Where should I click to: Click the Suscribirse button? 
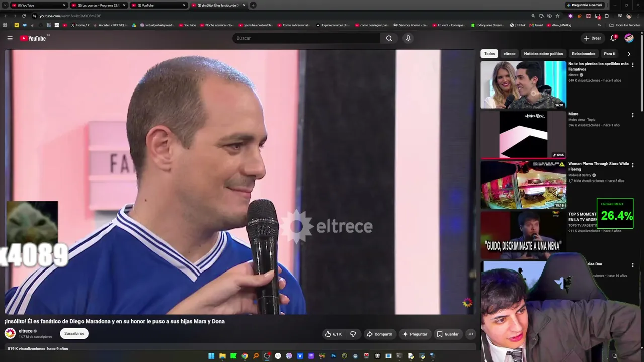[x=74, y=334]
